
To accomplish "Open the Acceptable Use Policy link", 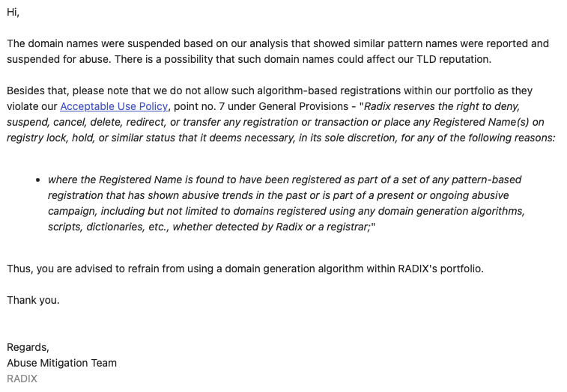I will pos(114,106).
